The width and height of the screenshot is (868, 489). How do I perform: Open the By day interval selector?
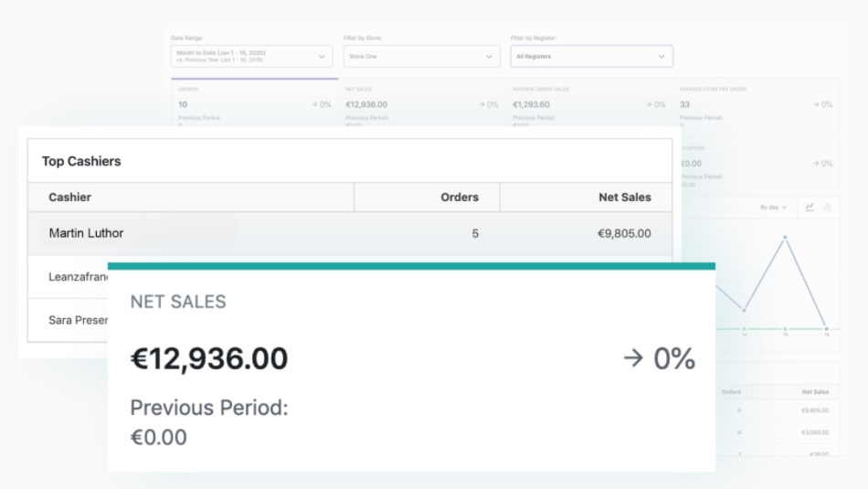pyautogui.click(x=773, y=207)
